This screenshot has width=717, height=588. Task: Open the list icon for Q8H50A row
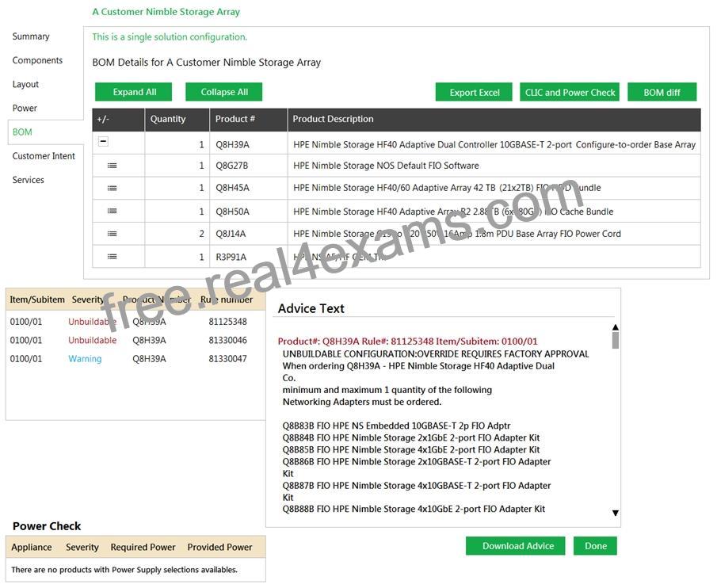(x=112, y=211)
